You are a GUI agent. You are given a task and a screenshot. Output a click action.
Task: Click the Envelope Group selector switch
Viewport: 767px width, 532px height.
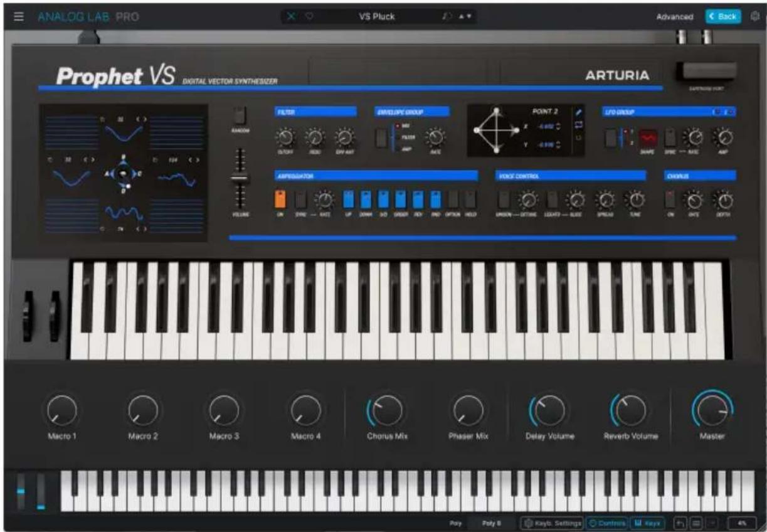point(381,137)
